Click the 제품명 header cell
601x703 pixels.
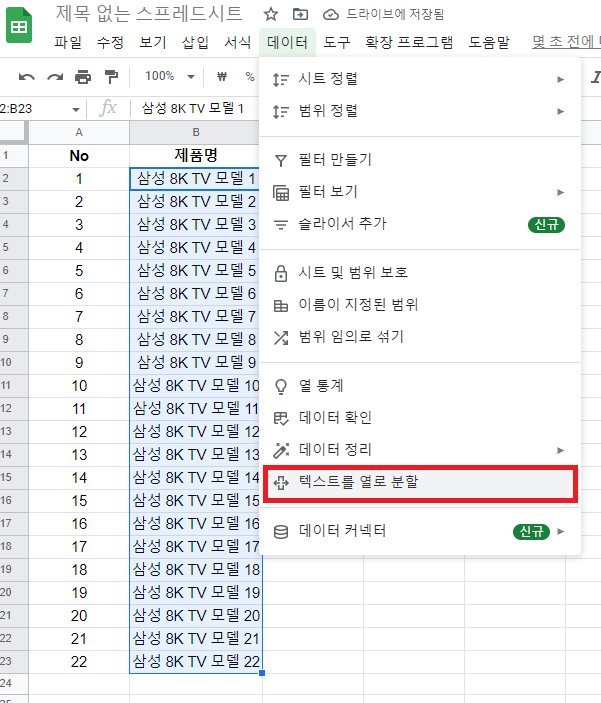[x=196, y=156]
